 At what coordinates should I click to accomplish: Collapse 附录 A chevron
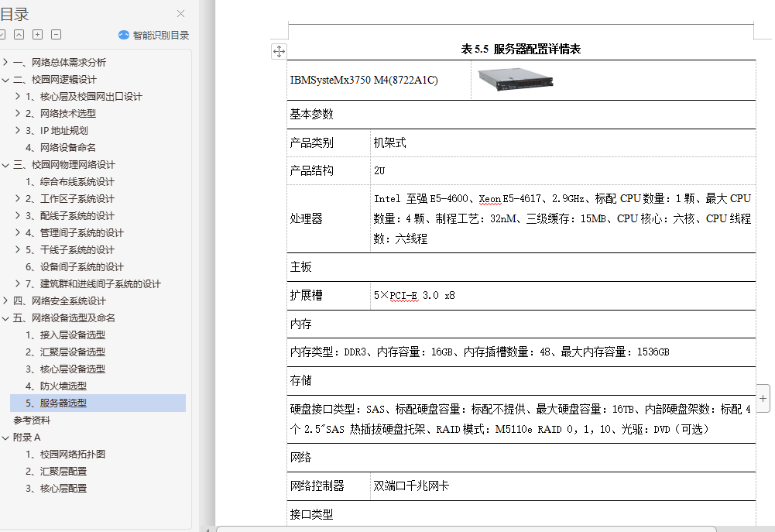pos(5,437)
